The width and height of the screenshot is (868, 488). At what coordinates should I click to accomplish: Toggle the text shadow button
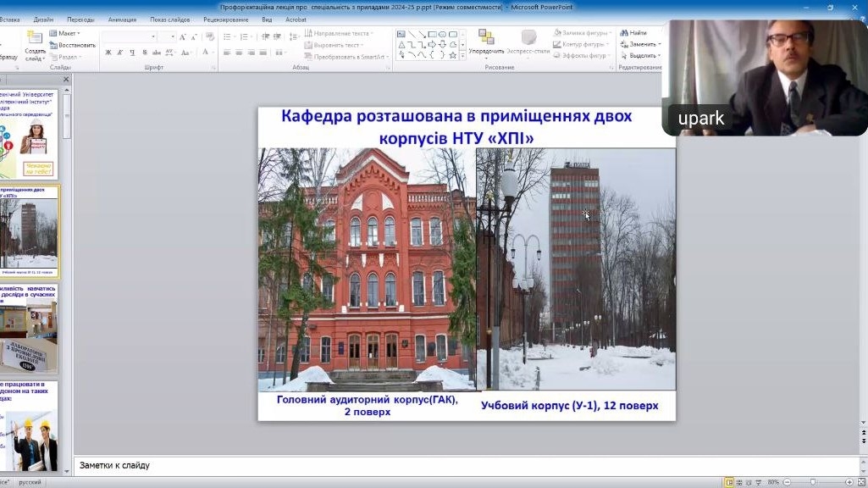point(143,53)
